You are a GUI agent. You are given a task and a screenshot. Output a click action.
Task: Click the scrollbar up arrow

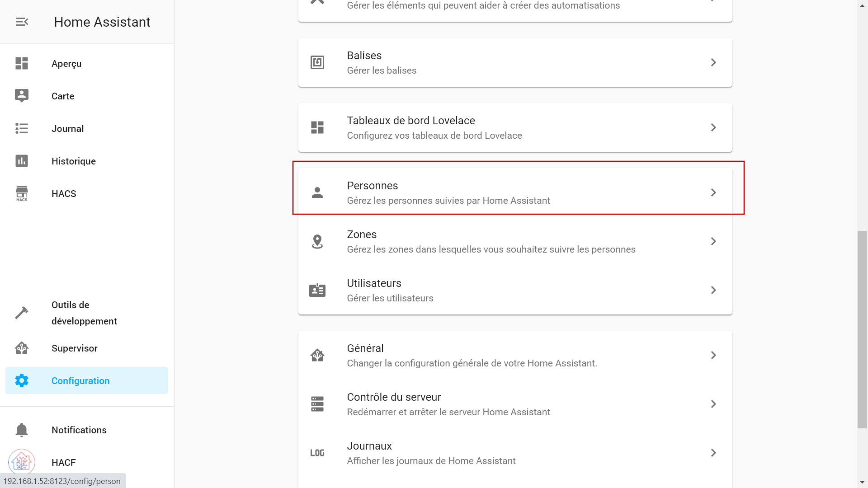tap(863, 5)
